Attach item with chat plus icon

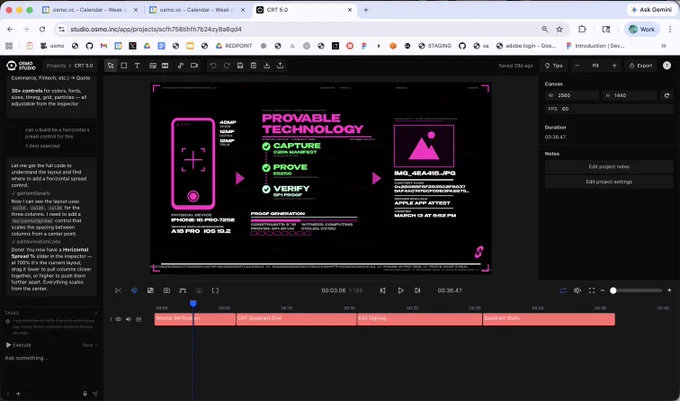pyautogui.click(x=18, y=394)
